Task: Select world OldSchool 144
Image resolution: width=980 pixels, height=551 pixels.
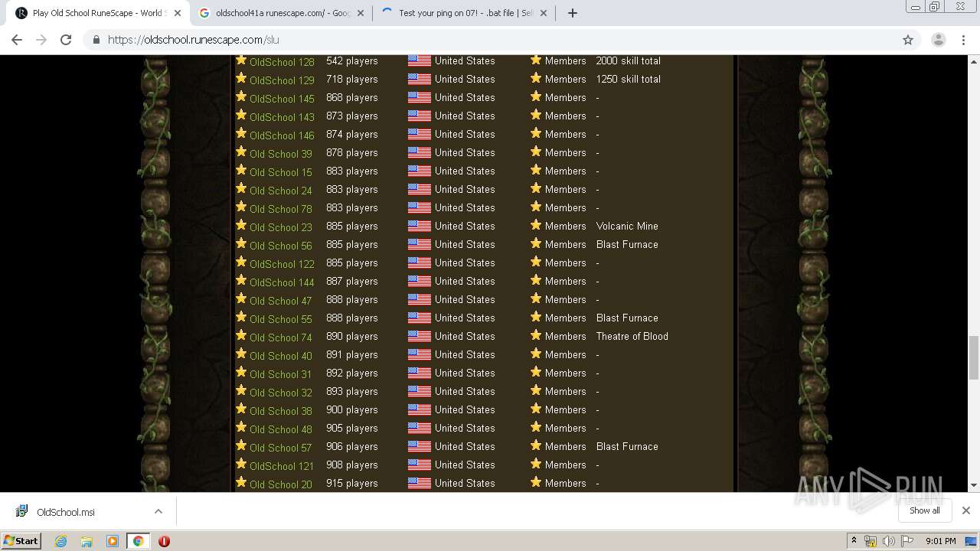Action: [x=282, y=282]
